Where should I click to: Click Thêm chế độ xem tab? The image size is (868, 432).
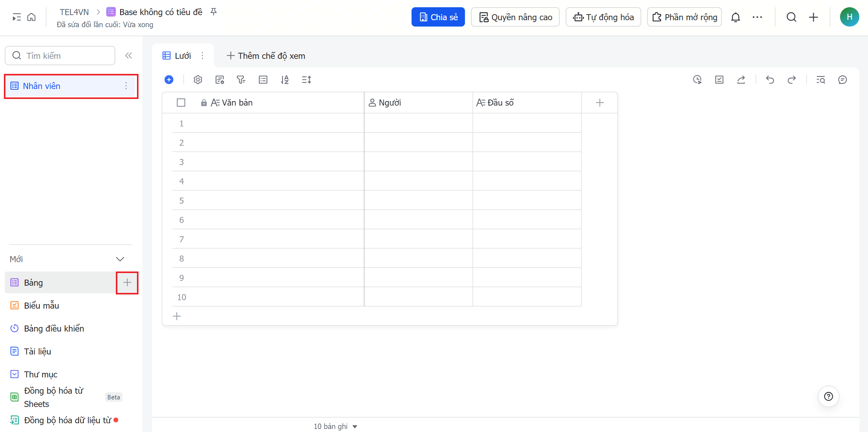(x=266, y=56)
